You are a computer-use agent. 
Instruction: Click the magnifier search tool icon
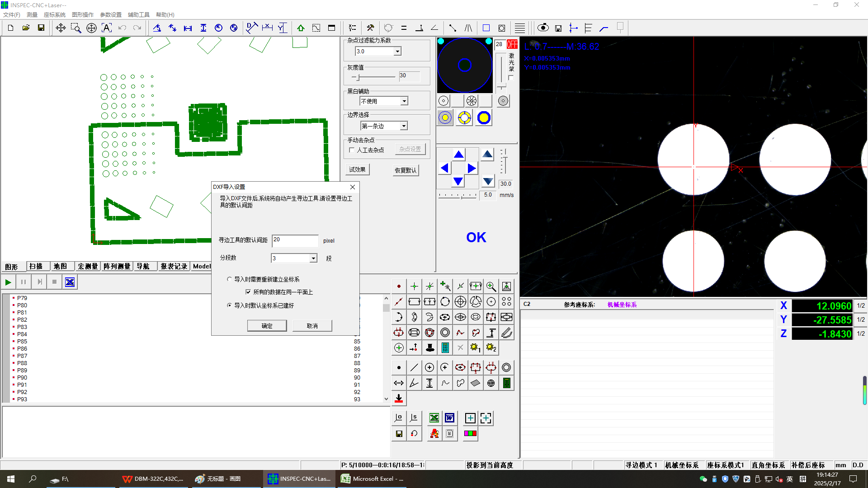[491, 286]
